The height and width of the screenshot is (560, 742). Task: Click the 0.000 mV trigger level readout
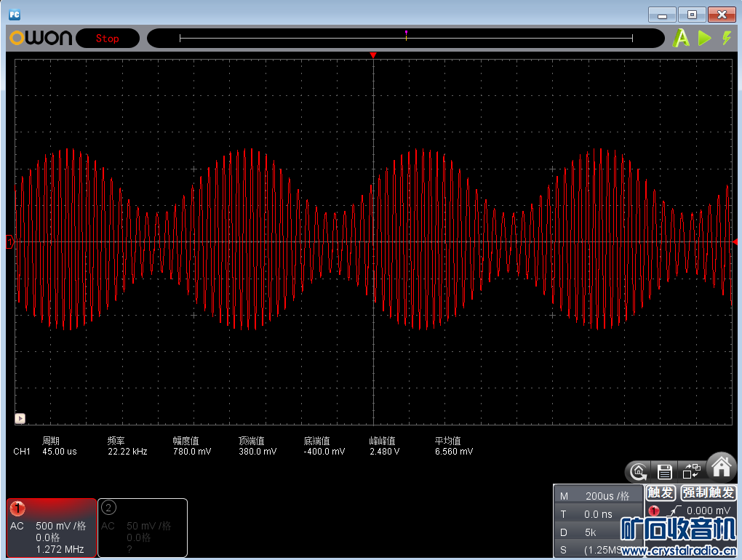coord(708,511)
